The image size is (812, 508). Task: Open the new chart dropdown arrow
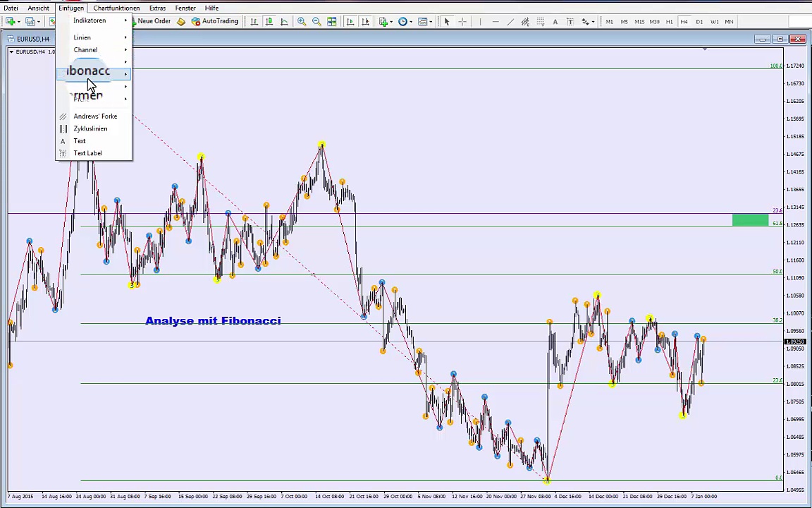click(x=19, y=22)
